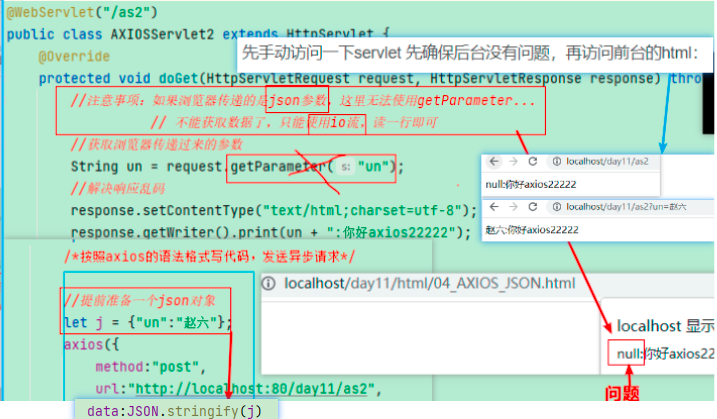Viewport: 717px width, 419px height.
Task: Open the http://localhost:80/day11/as2 link in code
Action: (251, 389)
